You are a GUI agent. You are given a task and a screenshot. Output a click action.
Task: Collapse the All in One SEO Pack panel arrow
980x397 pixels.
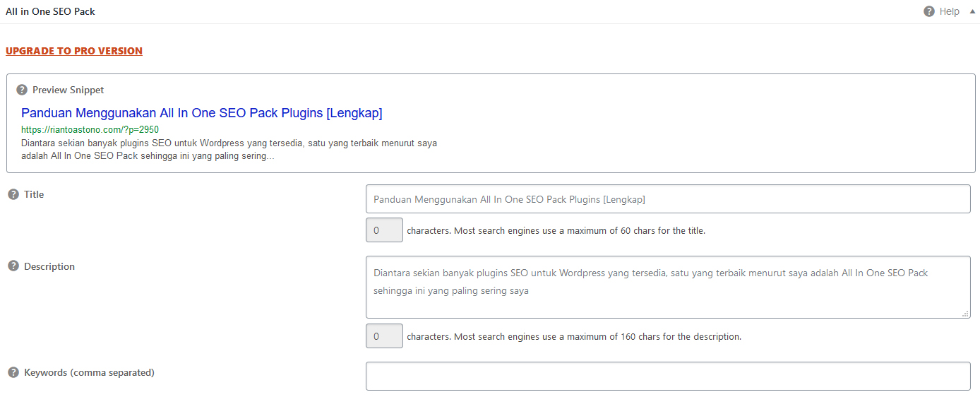point(972,11)
